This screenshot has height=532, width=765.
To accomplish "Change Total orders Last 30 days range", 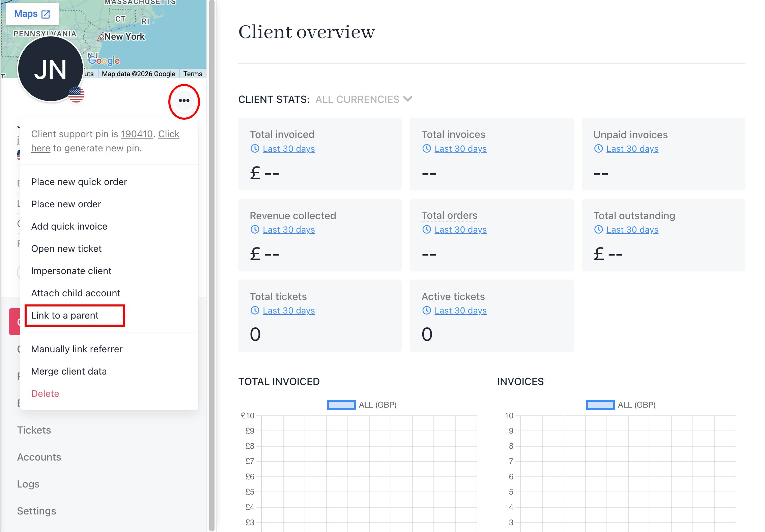I will [x=460, y=230].
